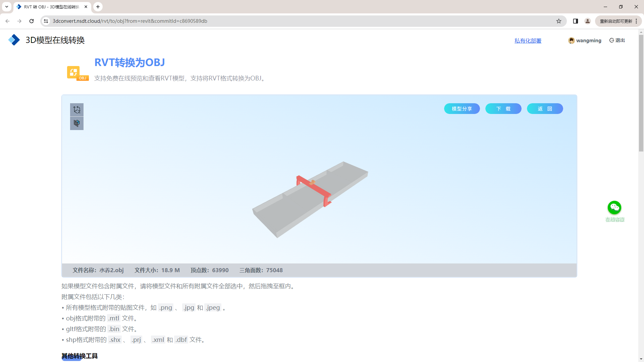This screenshot has height=362, width=644.
Task: Toggle wireframe display mode with the cube icon
Action: click(76, 123)
